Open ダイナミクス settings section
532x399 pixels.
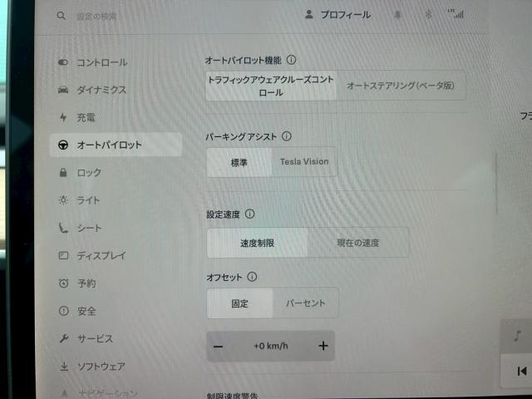(101, 89)
